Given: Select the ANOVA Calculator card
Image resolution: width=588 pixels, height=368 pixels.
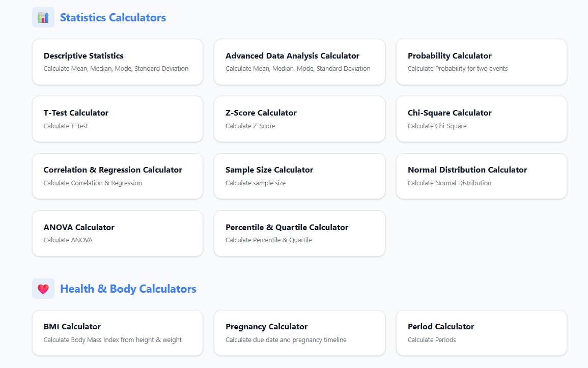Looking at the screenshot, I should point(117,233).
